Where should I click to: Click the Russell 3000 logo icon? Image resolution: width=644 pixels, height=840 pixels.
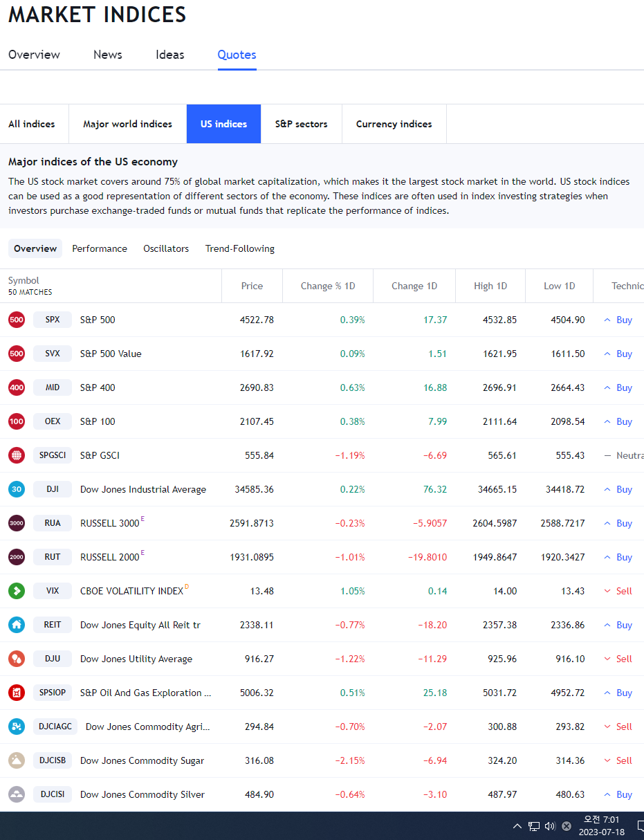click(x=17, y=523)
